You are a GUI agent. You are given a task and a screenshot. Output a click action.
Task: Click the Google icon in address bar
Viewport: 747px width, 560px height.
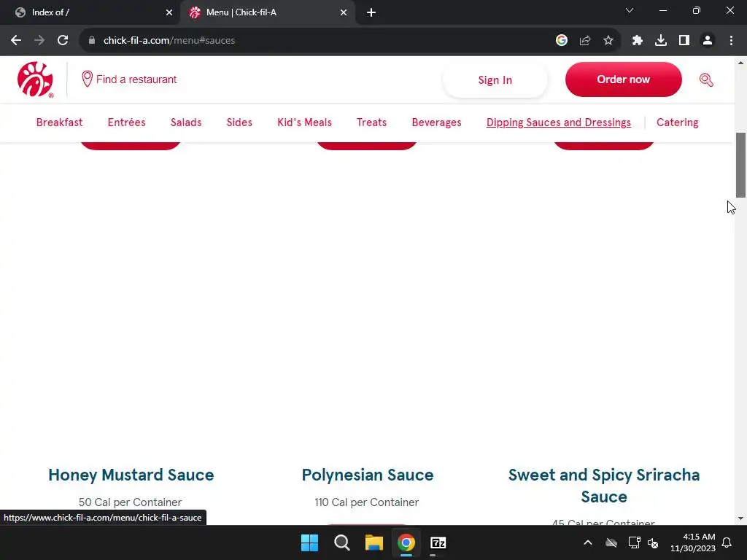coord(561,41)
